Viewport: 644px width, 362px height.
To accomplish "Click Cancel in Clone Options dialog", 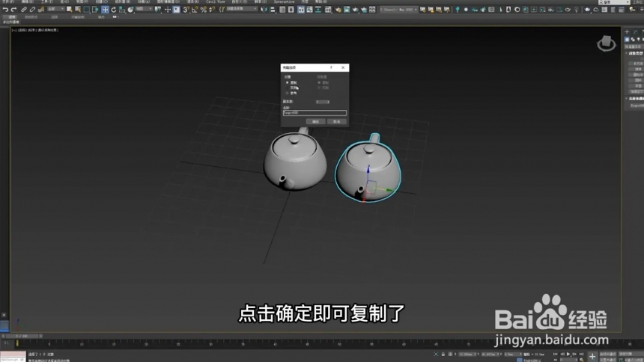I will pos(337,121).
